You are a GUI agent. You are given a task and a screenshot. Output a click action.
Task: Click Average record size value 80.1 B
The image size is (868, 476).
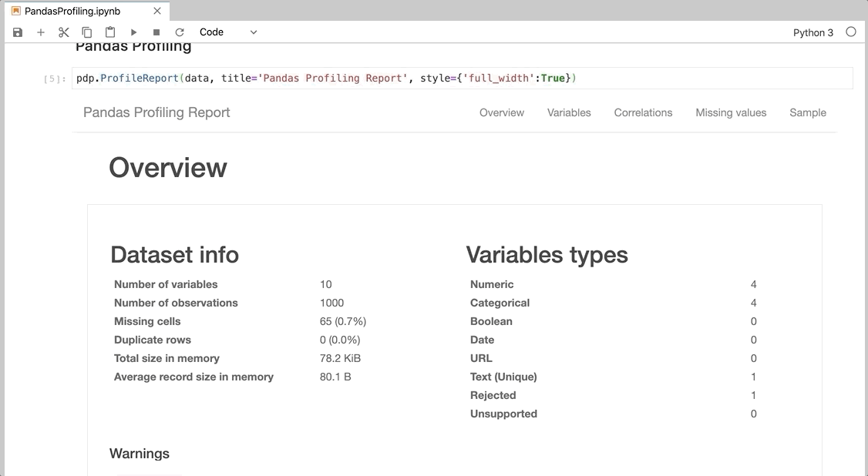point(335,377)
